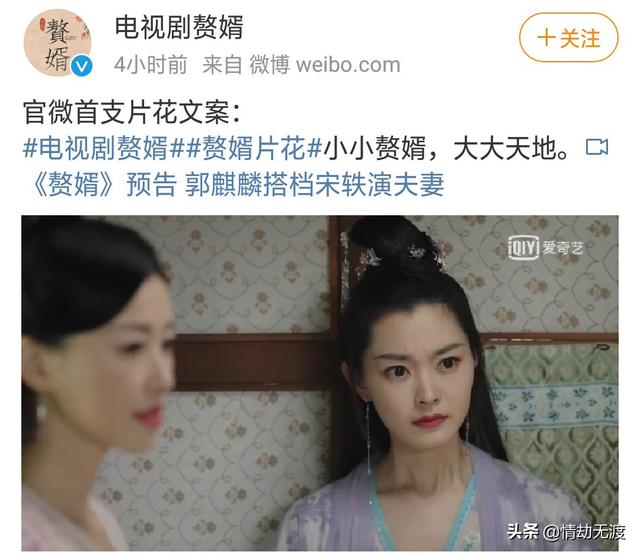Click the 头条 watermark label

[523, 531]
